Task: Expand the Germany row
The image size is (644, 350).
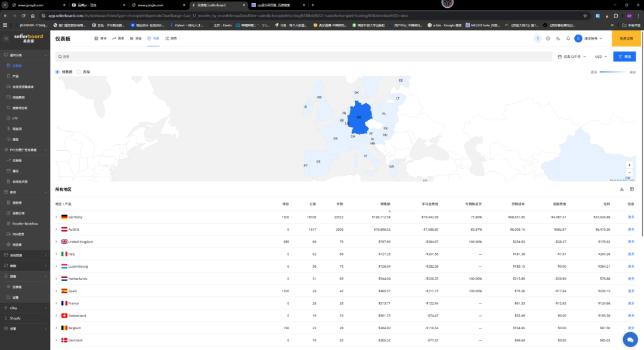Action: click(x=57, y=217)
